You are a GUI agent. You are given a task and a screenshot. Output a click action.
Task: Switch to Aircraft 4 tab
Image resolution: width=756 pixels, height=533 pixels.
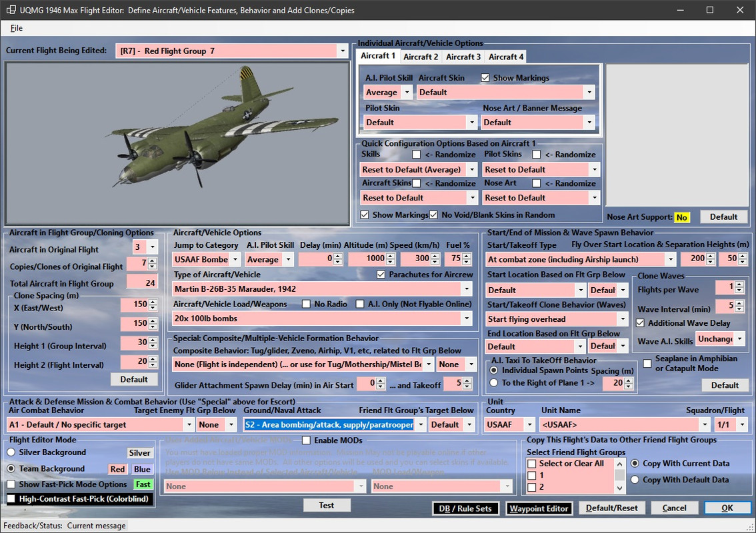(506, 57)
